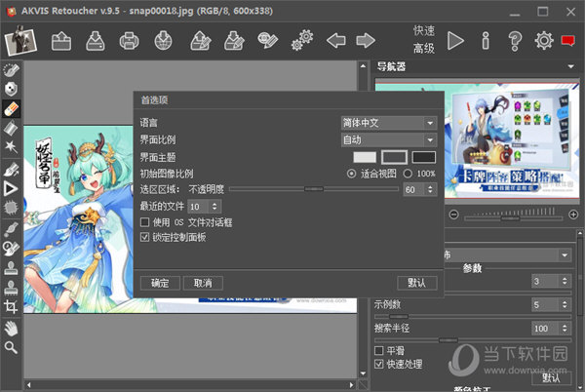Open the 界面比例 dropdown showing 自动

point(388,139)
